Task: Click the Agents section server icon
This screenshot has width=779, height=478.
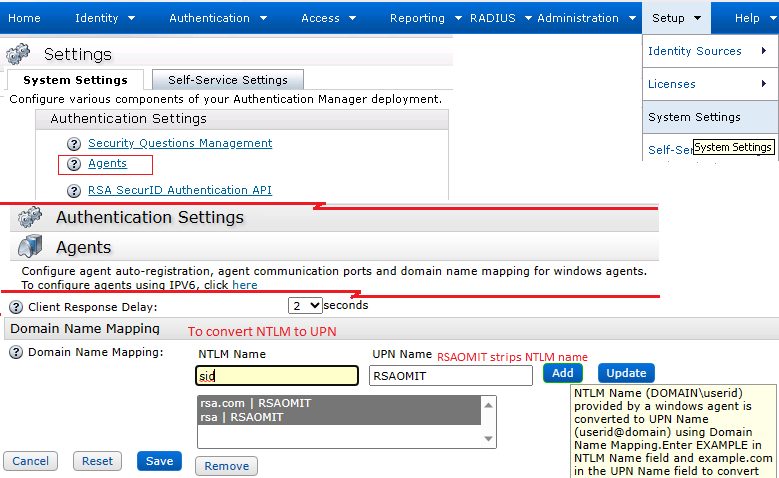Action: pyautogui.click(x=30, y=247)
